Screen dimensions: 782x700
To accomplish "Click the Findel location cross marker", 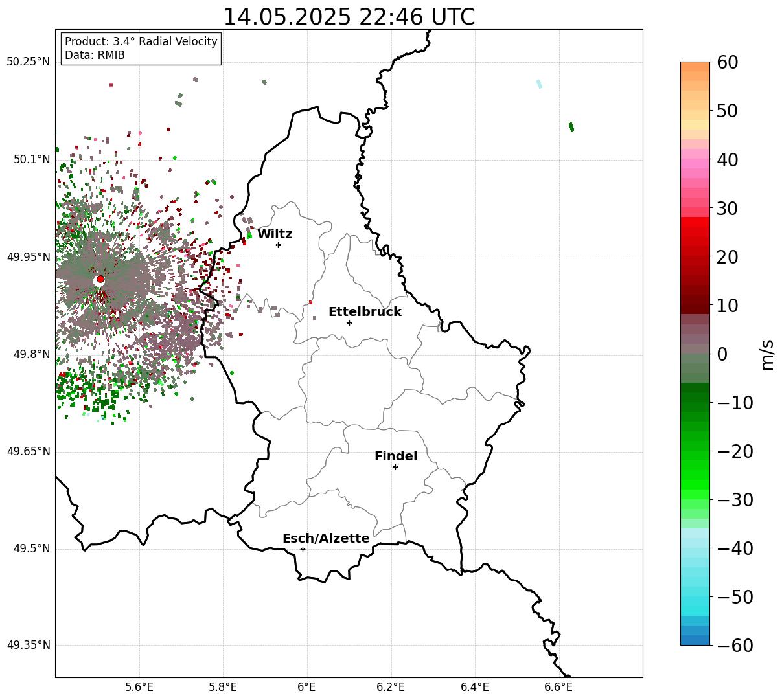I will [395, 467].
